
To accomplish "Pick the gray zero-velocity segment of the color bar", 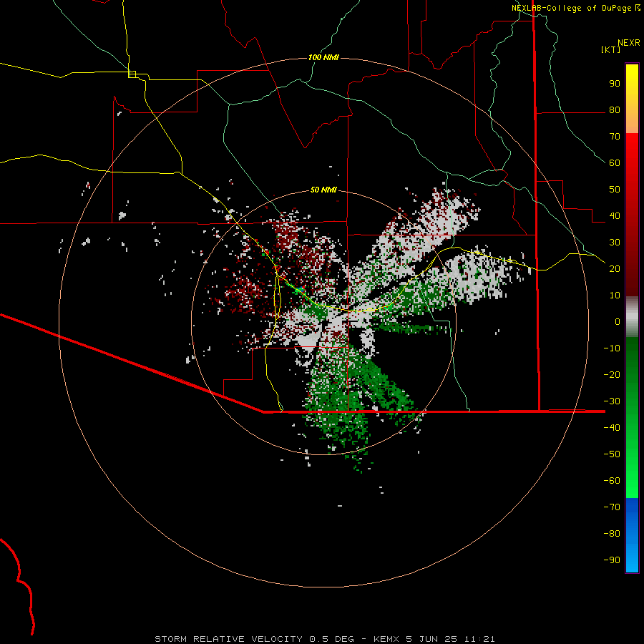I will pyautogui.click(x=632, y=317).
